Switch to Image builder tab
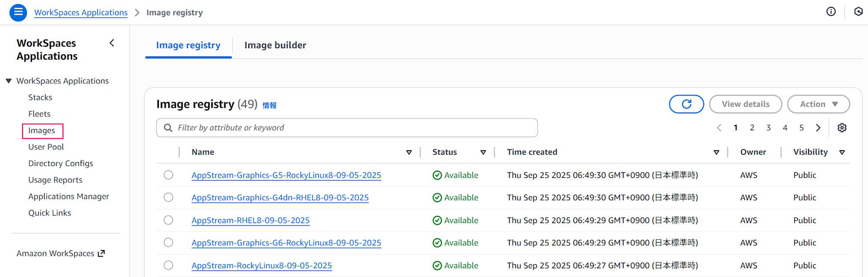Viewport: 868px width, 277px height. [275, 45]
